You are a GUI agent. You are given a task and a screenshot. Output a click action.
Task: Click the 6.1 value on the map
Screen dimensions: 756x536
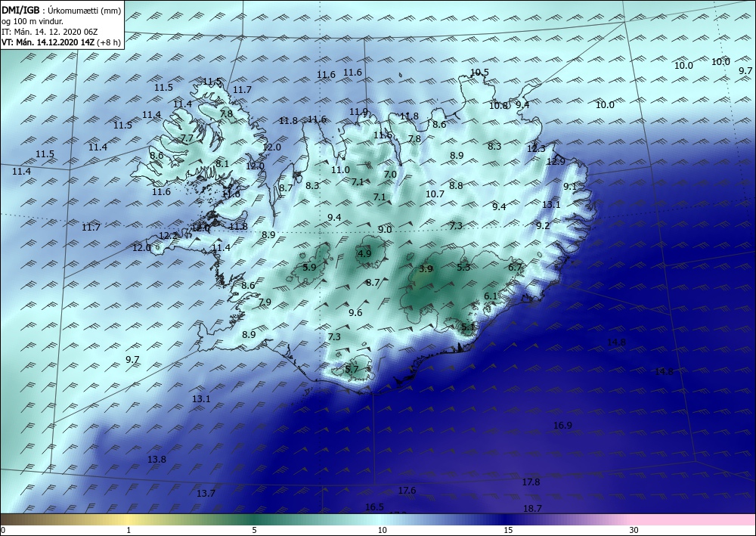click(x=491, y=296)
